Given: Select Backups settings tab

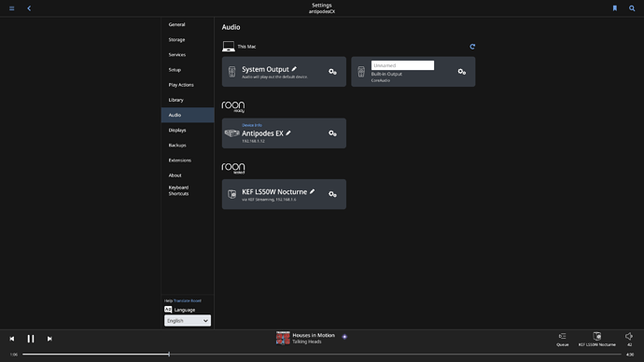Looking at the screenshot, I should 188,146.
